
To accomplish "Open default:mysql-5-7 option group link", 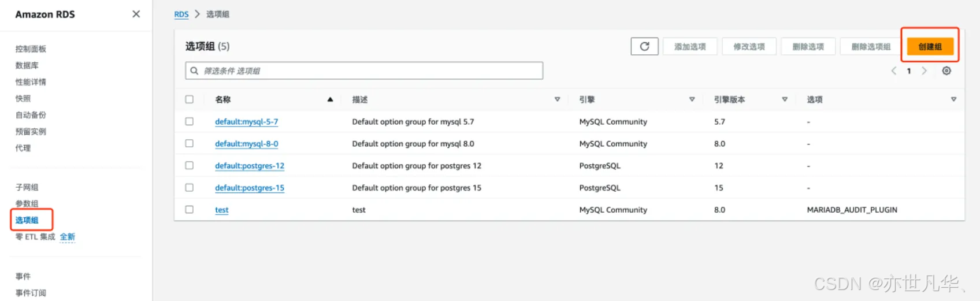I will pos(246,121).
